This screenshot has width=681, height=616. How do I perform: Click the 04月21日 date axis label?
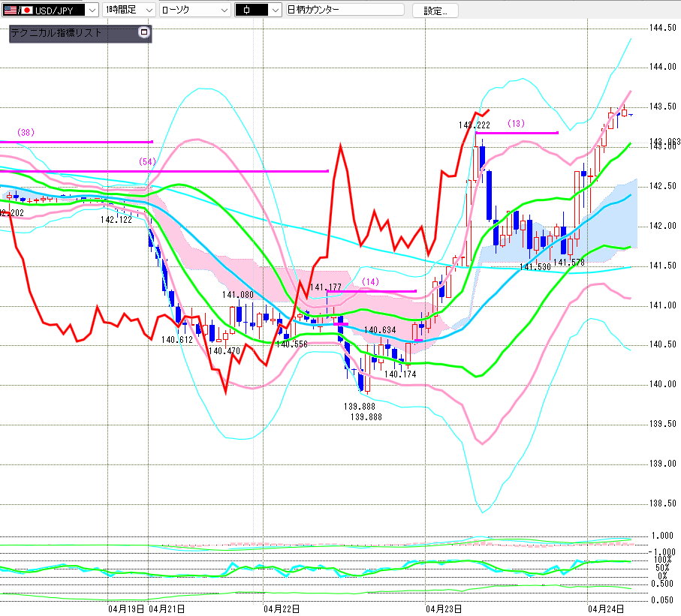pos(167,609)
